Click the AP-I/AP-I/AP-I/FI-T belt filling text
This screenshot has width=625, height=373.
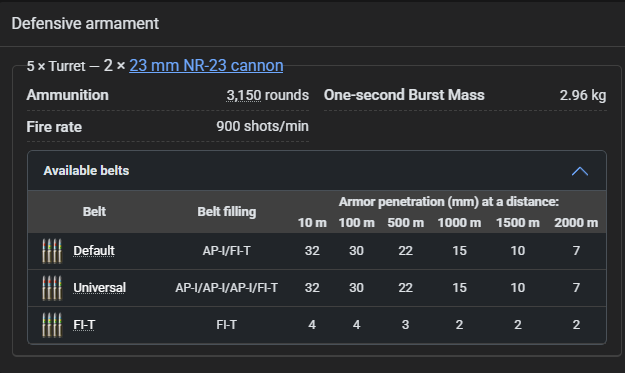[226, 288]
